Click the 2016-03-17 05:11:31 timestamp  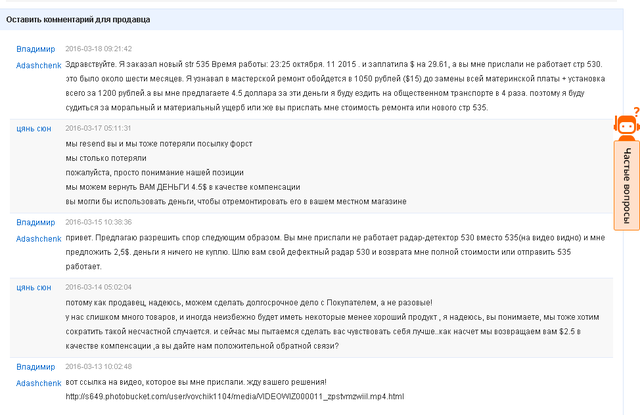pos(98,128)
